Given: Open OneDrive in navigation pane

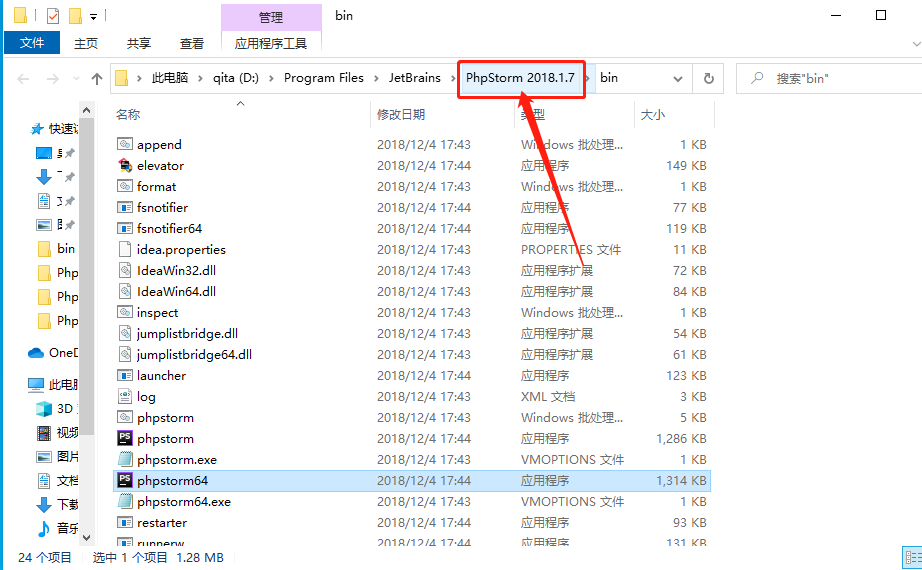Looking at the screenshot, I should click(53, 353).
